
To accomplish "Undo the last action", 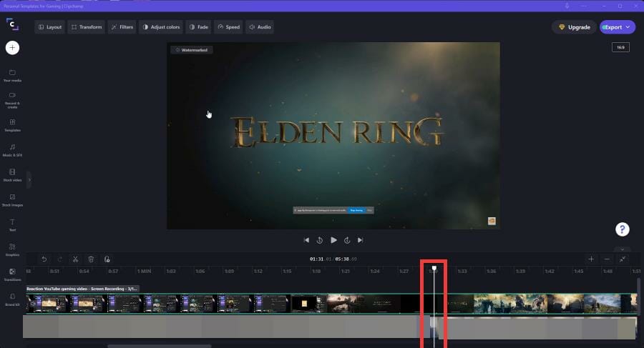I will (x=44, y=259).
